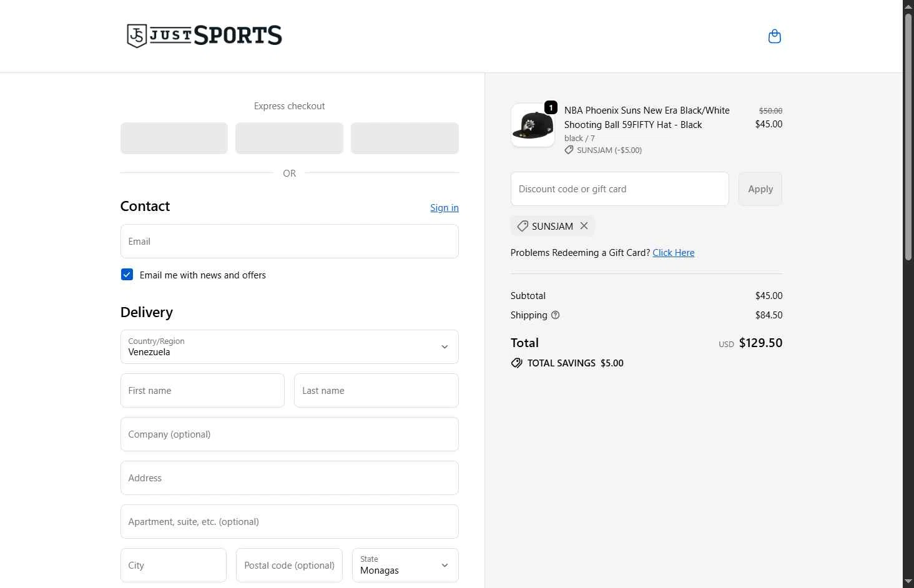Focus the Address field
The width and height of the screenshot is (914, 588).
point(289,478)
